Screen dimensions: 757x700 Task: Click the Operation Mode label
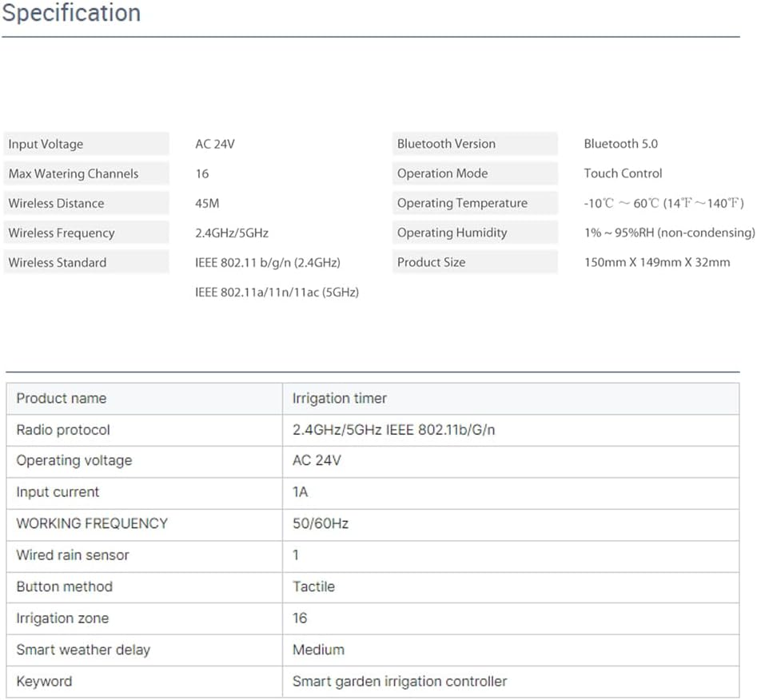[x=442, y=174]
